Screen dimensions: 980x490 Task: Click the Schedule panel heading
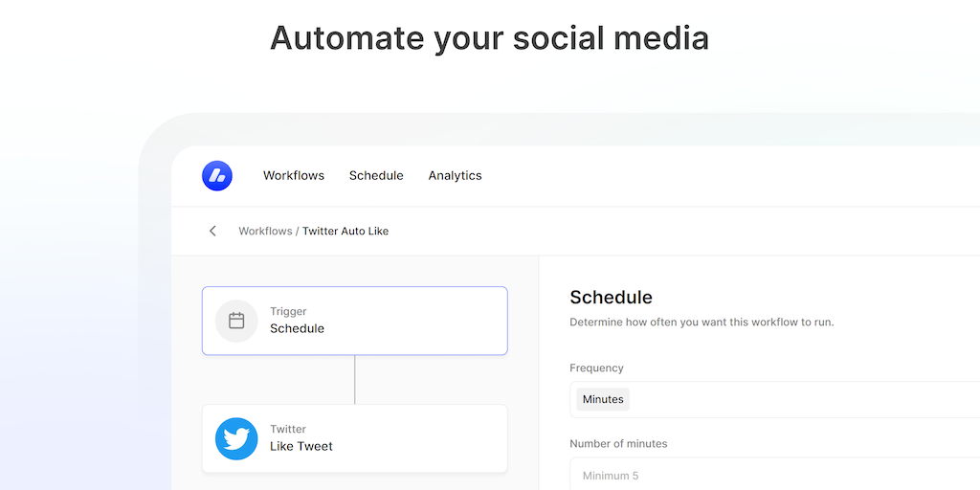(611, 297)
